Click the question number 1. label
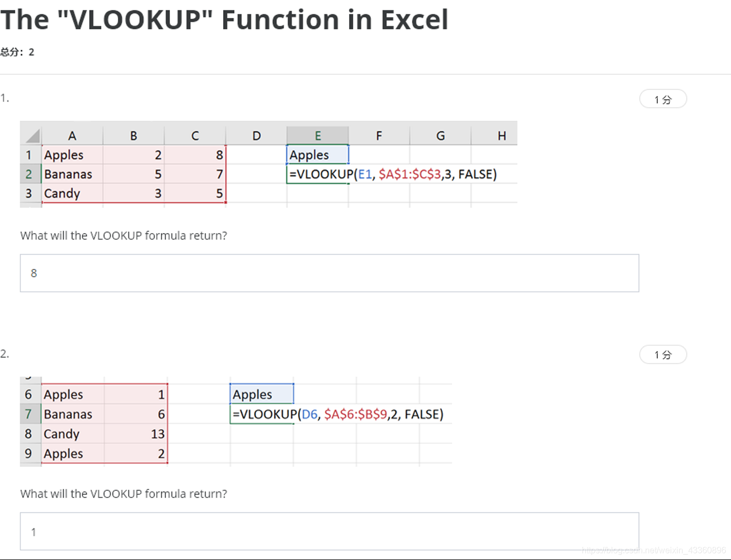731x560 pixels. [x=5, y=98]
